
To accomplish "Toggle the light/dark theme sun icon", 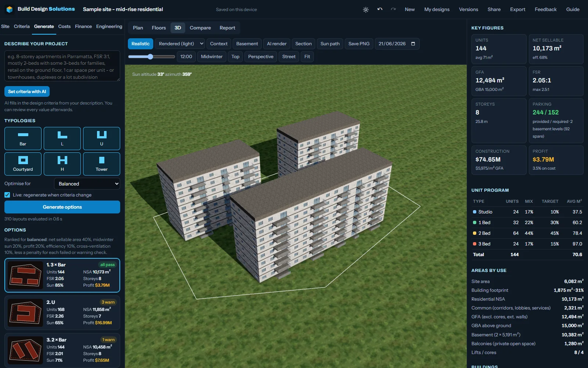I will [x=366, y=10].
